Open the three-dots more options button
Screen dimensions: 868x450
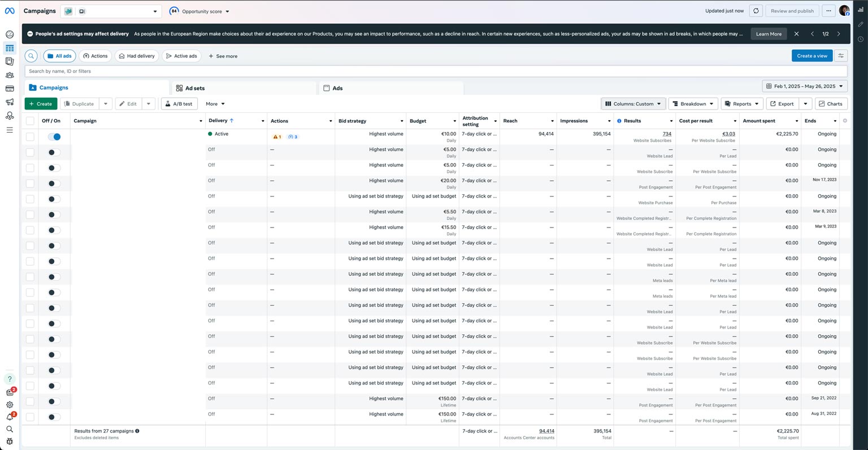[x=828, y=11]
